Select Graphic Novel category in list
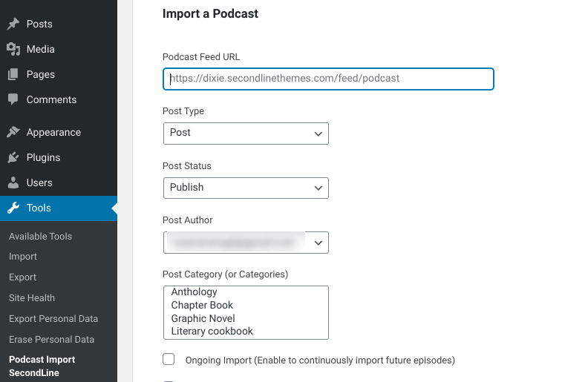Screen dimensions: 588x382 [x=203, y=318]
